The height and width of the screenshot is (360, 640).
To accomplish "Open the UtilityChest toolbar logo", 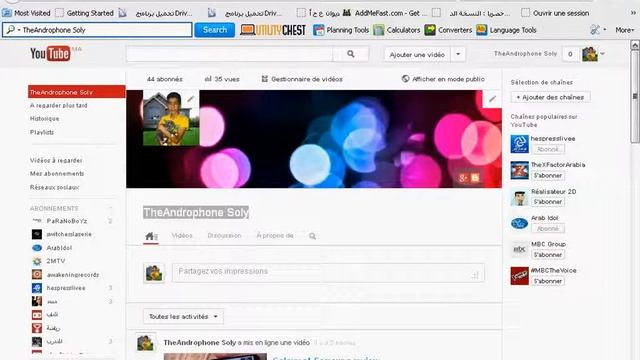I will (x=273, y=30).
